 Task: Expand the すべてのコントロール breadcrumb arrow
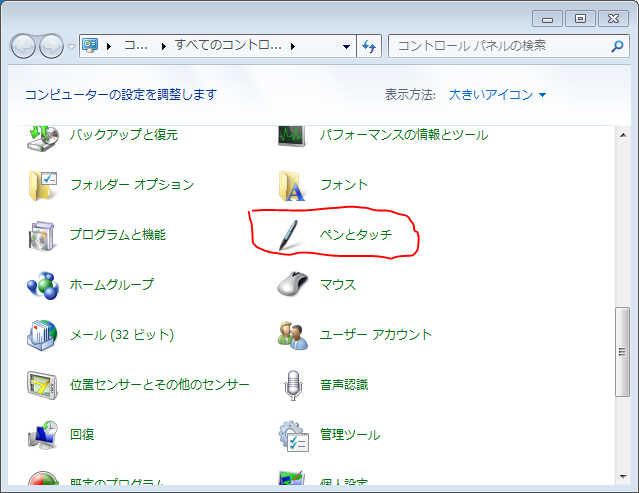click(292, 46)
